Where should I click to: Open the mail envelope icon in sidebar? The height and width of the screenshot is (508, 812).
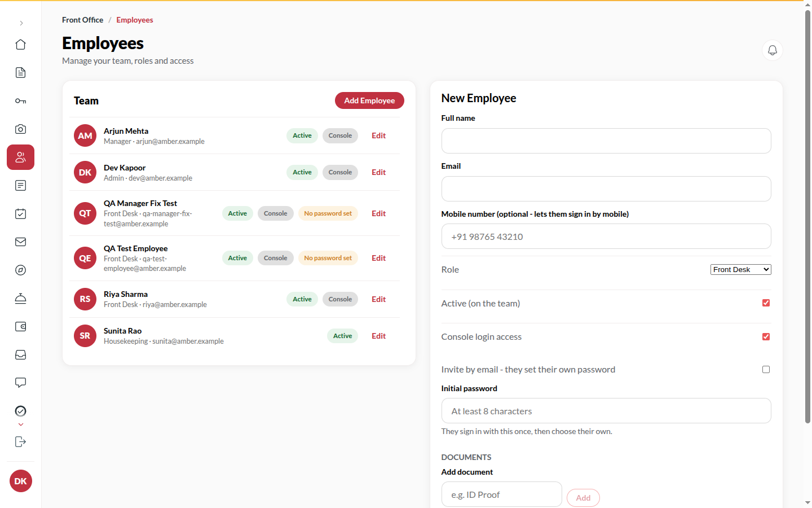click(21, 242)
